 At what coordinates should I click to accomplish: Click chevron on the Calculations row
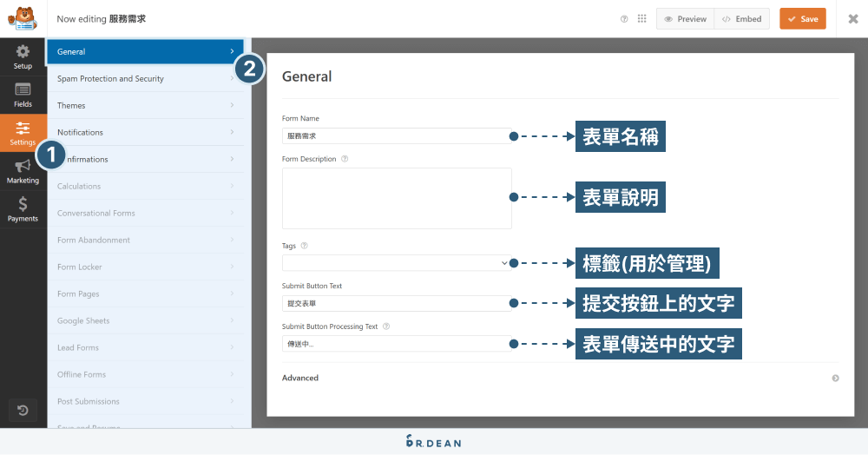232,186
